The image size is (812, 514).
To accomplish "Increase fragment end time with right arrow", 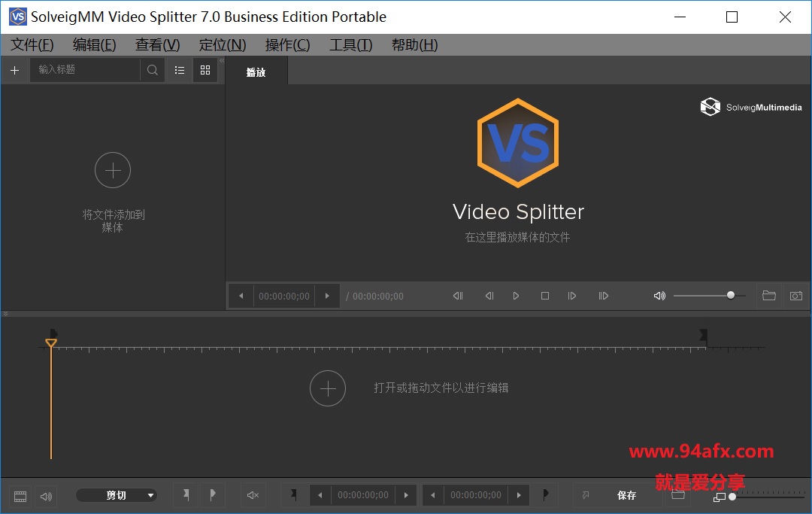I will tap(519, 495).
